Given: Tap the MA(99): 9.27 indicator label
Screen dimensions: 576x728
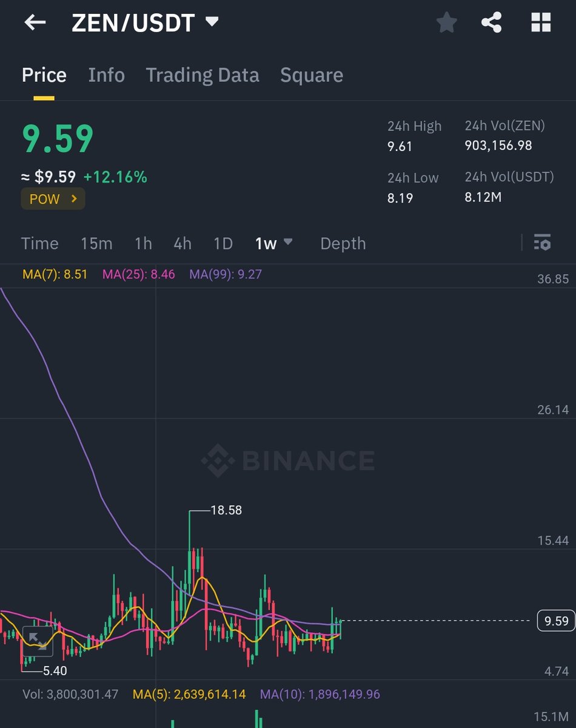Looking at the screenshot, I should tap(226, 274).
